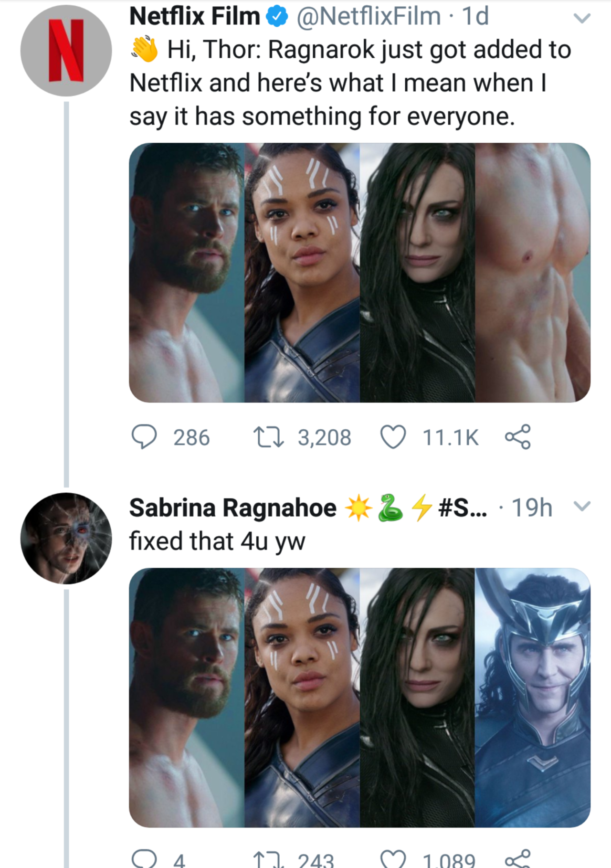Retweet Sabrina Ragnahoe's reply tweet
Image resolution: width=611 pixels, height=868 pixels.
point(269,859)
